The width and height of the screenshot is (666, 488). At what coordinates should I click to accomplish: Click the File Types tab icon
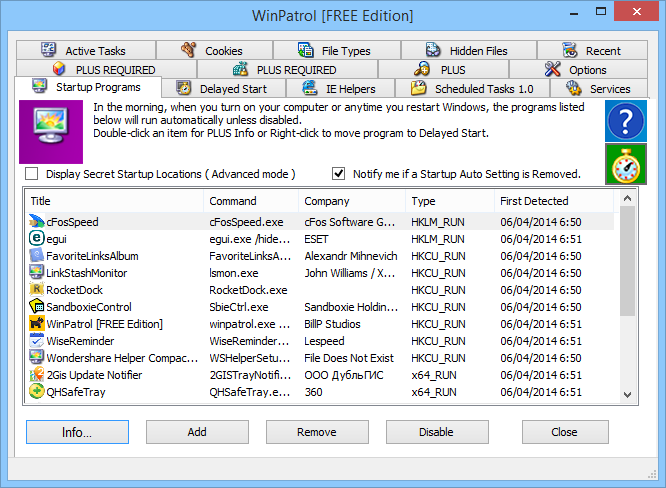point(305,50)
